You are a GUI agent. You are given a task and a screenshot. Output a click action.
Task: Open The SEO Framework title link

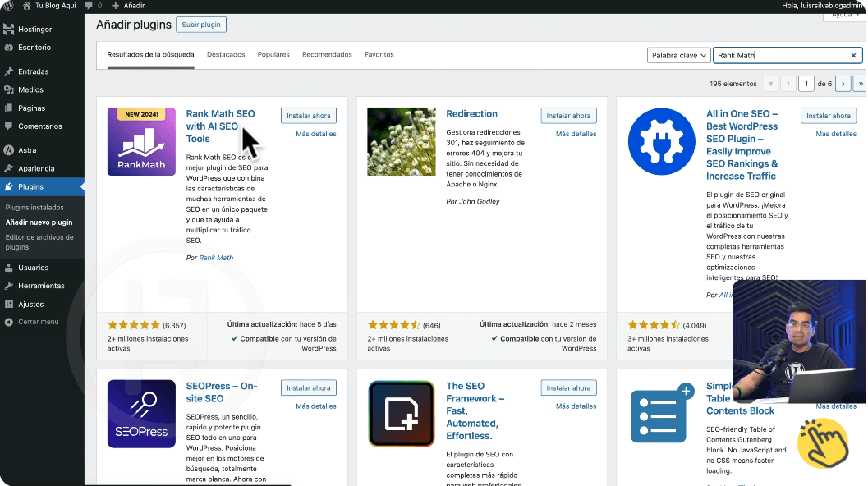[475, 410]
